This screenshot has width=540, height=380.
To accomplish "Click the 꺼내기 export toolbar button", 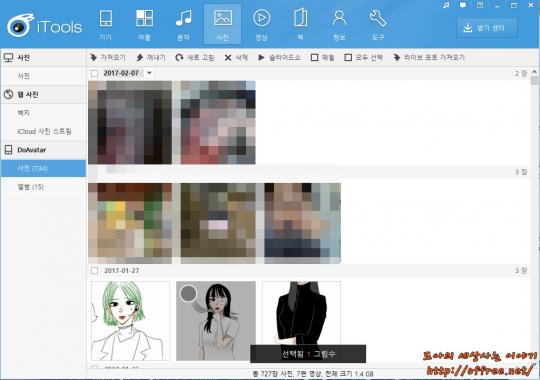I will point(151,58).
